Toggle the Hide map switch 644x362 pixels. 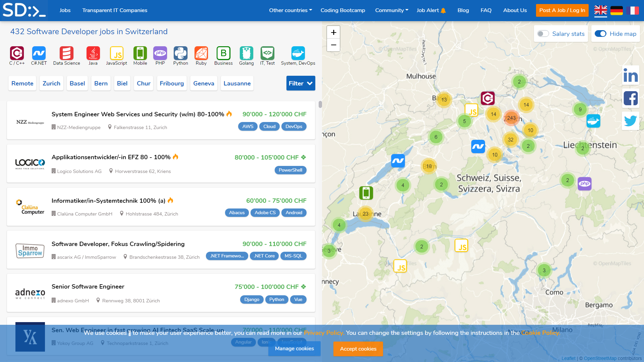point(600,34)
